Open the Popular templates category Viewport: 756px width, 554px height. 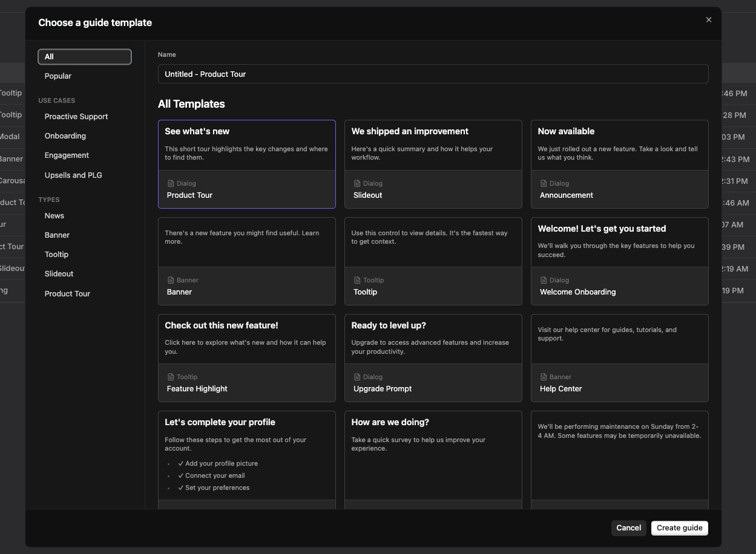tap(58, 76)
